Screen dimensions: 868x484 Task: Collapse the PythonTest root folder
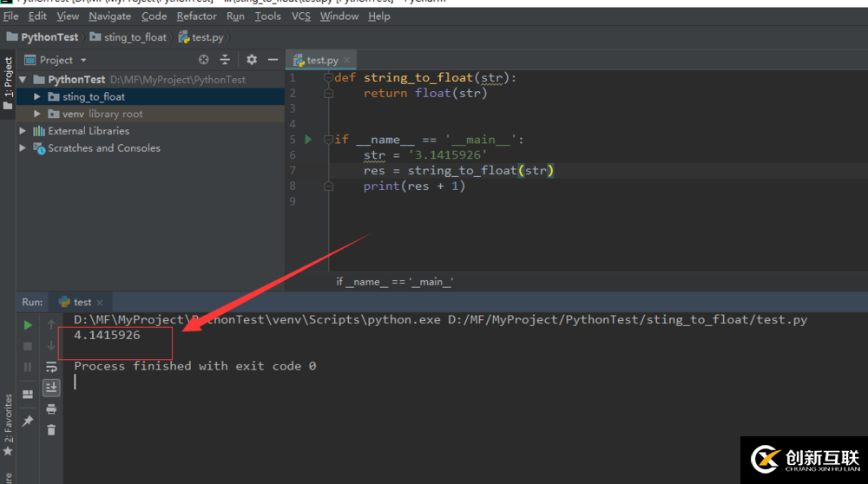click(23, 80)
